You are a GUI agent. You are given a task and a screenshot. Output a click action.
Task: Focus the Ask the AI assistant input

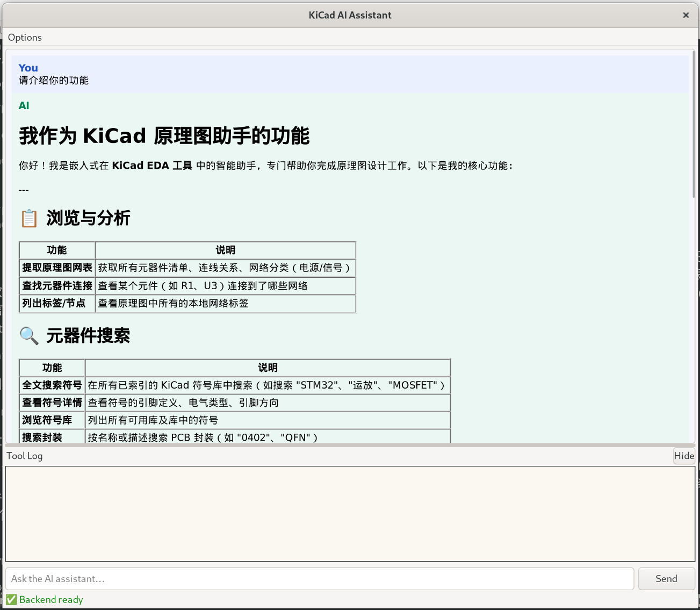(x=320, y=579)
